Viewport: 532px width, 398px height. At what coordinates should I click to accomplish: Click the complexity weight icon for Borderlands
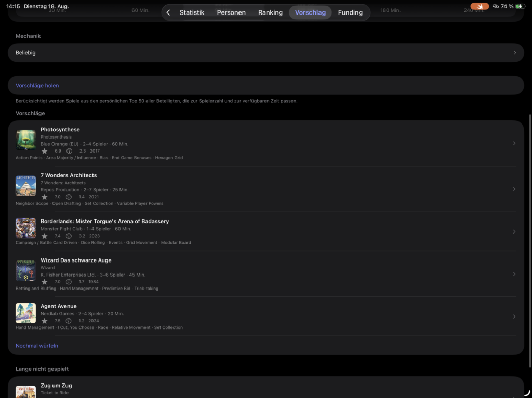click(69, 236)
